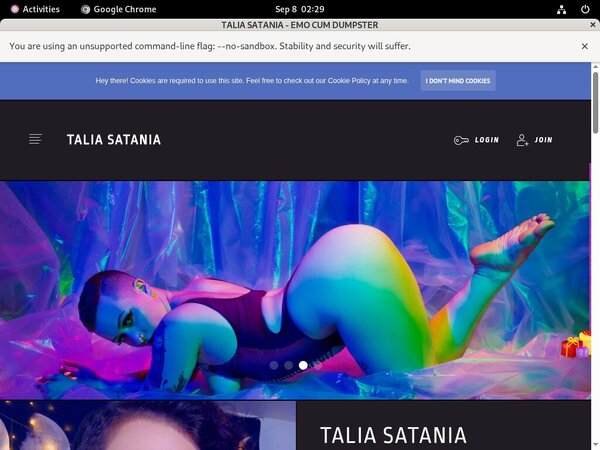Click the page scrollbar up arrow
Screen dimensions: 600x450
pyautogui.click(x=595, y=67)
